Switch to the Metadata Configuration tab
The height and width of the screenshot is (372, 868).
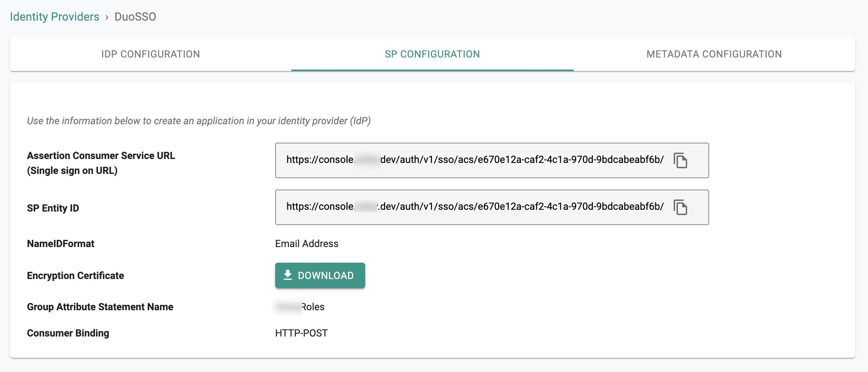point(714,54)
